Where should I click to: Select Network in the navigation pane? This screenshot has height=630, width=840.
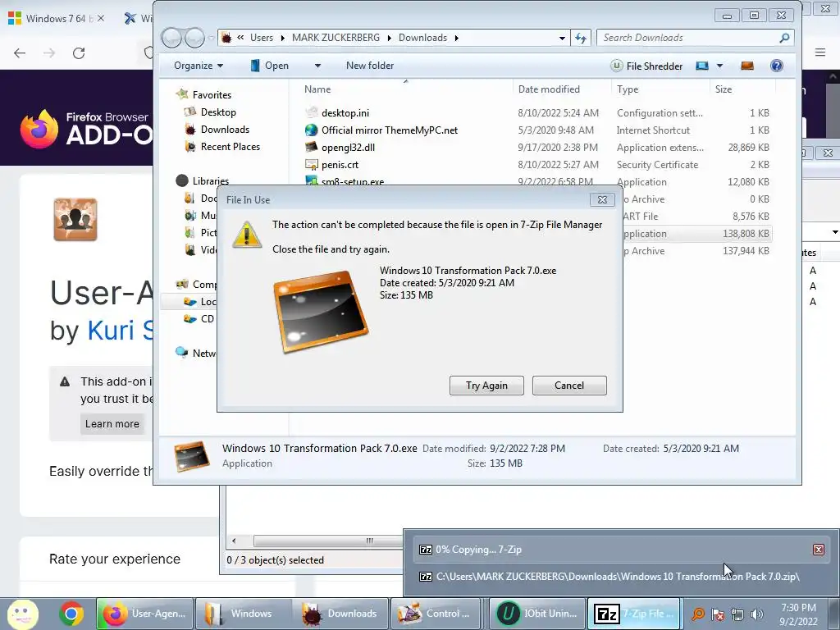196,353
